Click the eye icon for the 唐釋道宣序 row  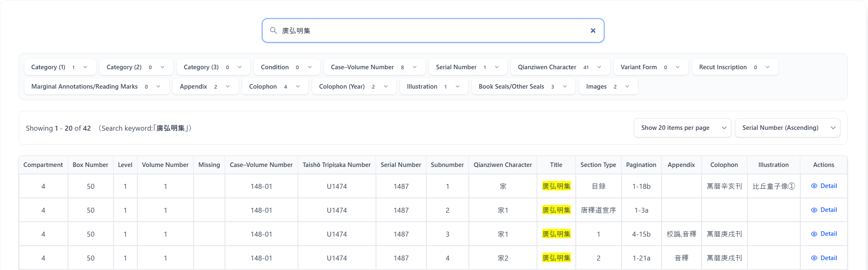[814, 210]
